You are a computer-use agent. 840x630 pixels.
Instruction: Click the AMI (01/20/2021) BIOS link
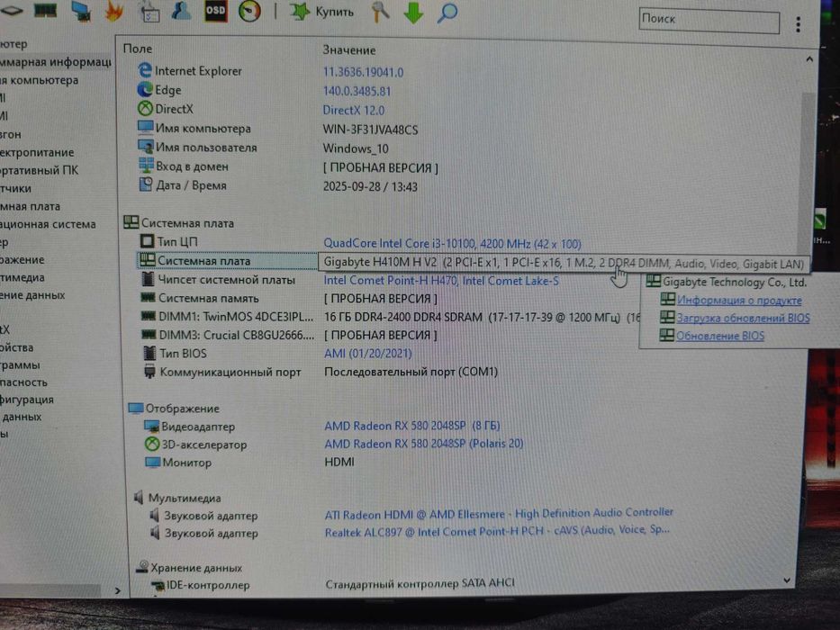[x=368, y=354]
